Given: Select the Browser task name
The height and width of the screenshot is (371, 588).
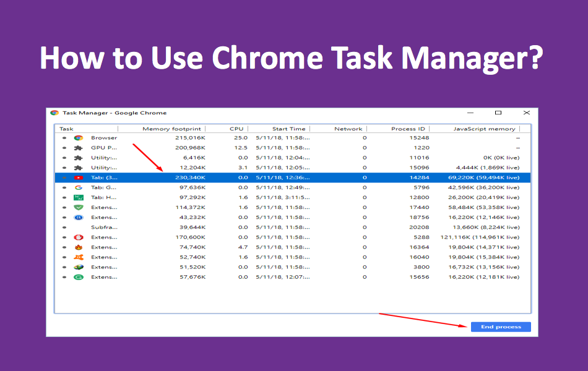Looking at the screenshot, I should [x=104, y=138].
